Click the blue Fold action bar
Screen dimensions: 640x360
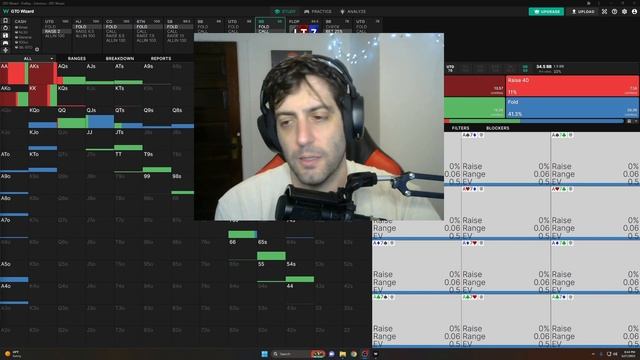(x=572, y=108)
